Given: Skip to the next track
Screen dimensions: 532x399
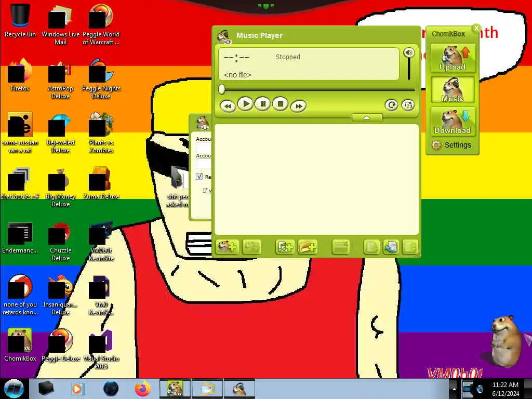Looking at the screenshot, I should click(x=298, y=106).
